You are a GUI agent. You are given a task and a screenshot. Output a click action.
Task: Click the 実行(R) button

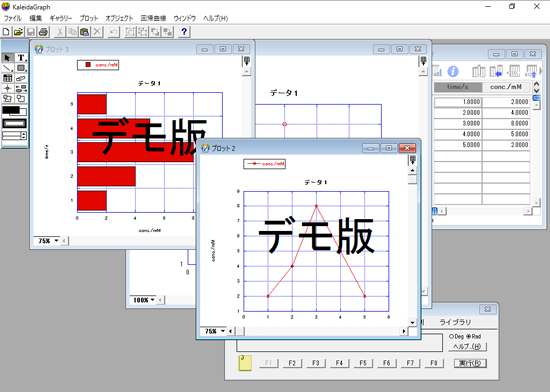pos(470,363)
